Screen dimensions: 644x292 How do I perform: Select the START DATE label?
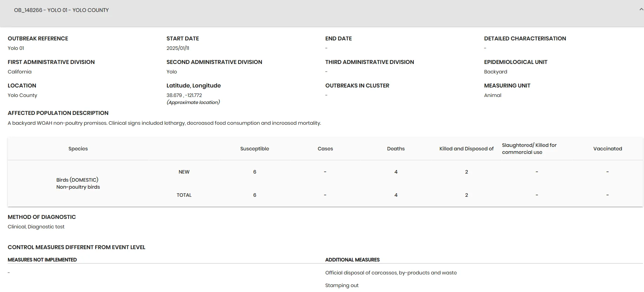coord(183,39)
